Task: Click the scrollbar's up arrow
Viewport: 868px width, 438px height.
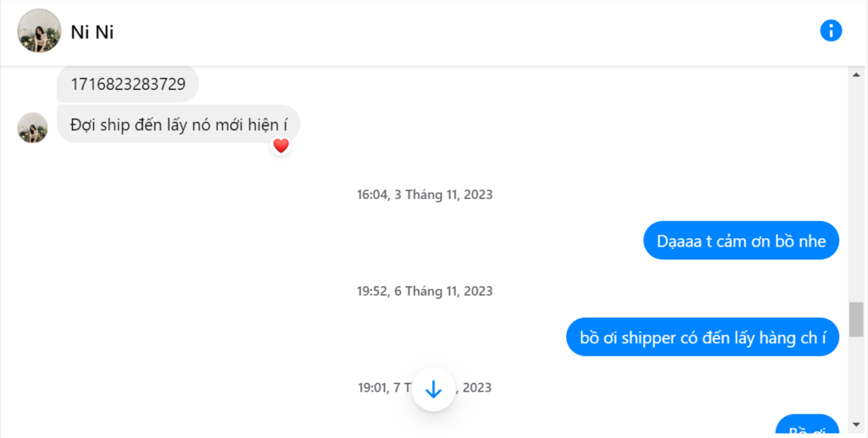Action: click(x=856, y=75)
